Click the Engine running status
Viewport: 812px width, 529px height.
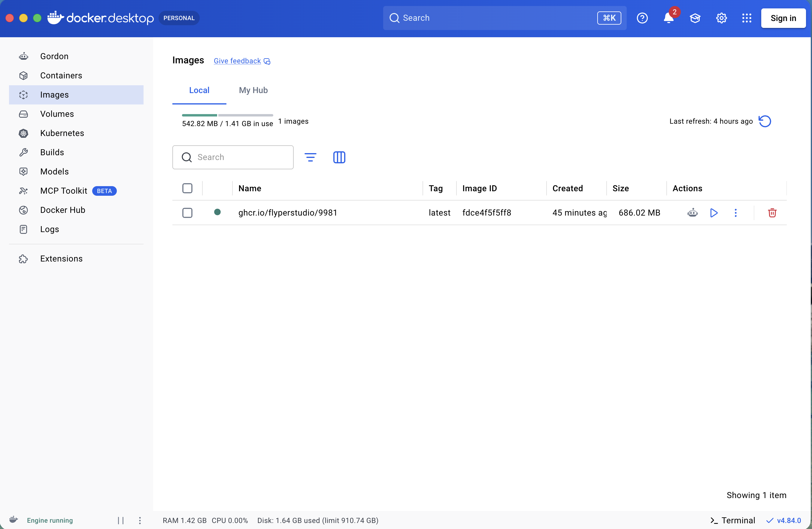click(x=50, y=520)
